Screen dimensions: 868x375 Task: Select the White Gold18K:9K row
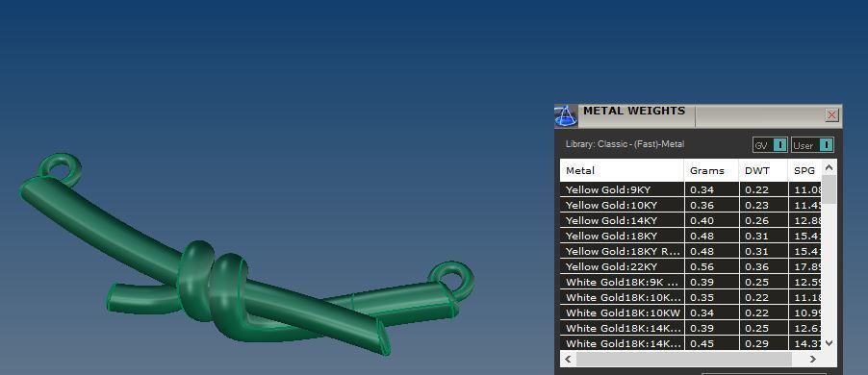pos(691,282)
